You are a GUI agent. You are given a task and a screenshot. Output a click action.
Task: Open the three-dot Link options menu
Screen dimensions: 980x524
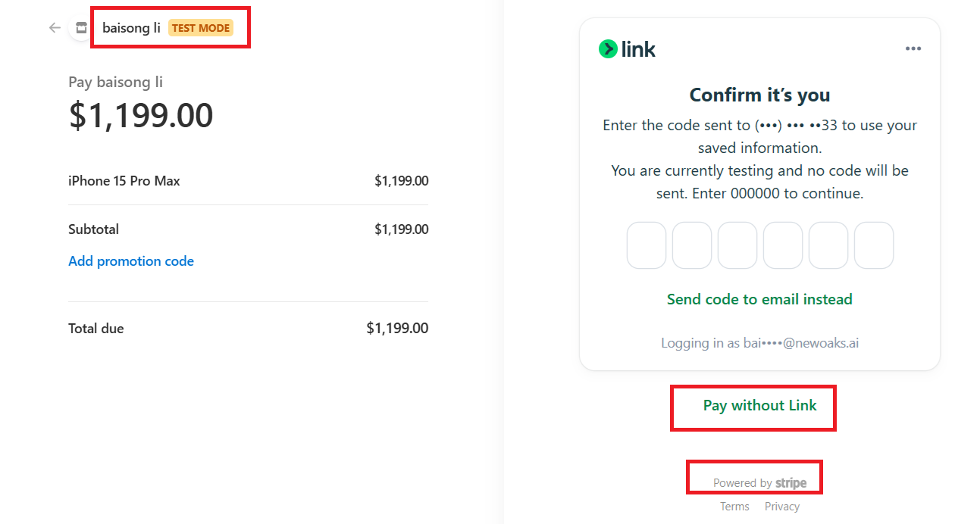pyautogui.click(x=913, y=49)
